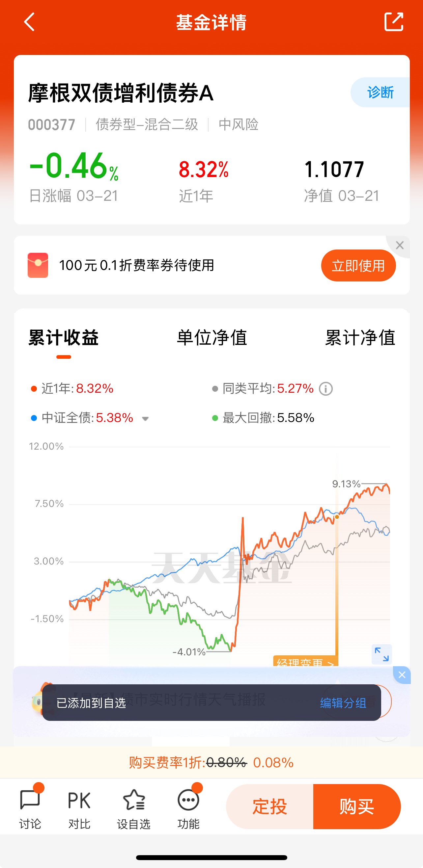Select the 累计收益 tab

point(63,337)
